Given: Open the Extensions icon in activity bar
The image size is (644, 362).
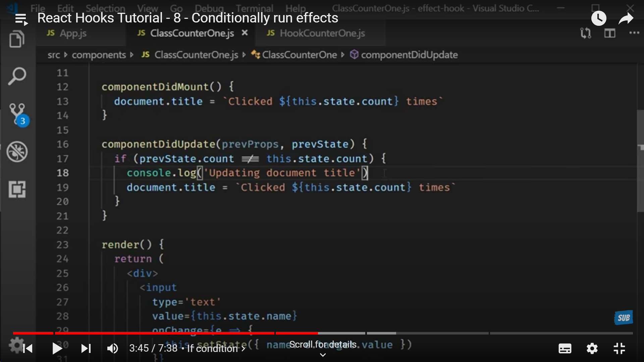Looking at the screenshot, I should point(17,189).
